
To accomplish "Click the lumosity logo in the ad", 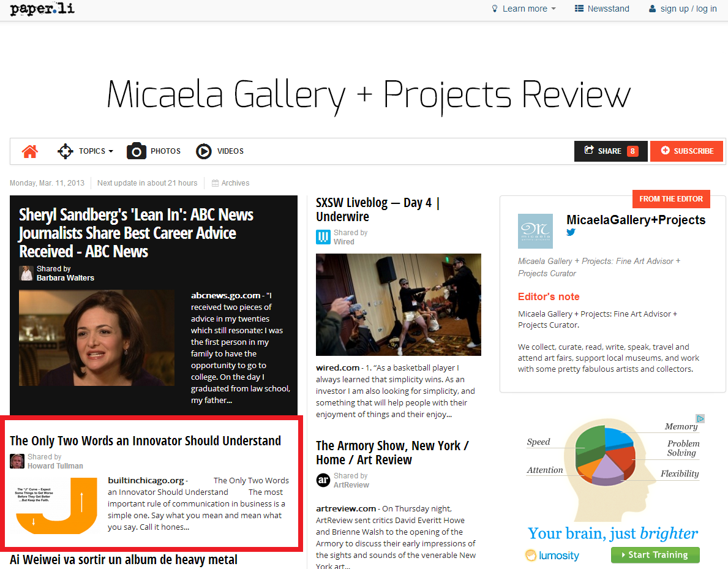I will [x=552, y=555].
